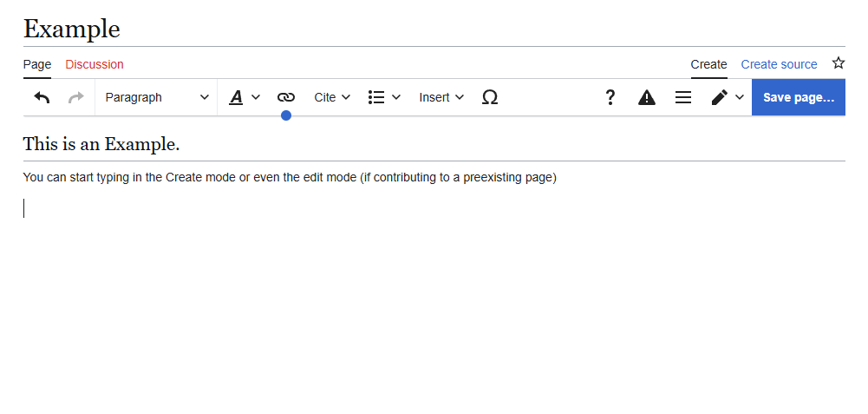Expand the Insert dropdown menu
Screen dimensions: 868x414
coord(441,97)
